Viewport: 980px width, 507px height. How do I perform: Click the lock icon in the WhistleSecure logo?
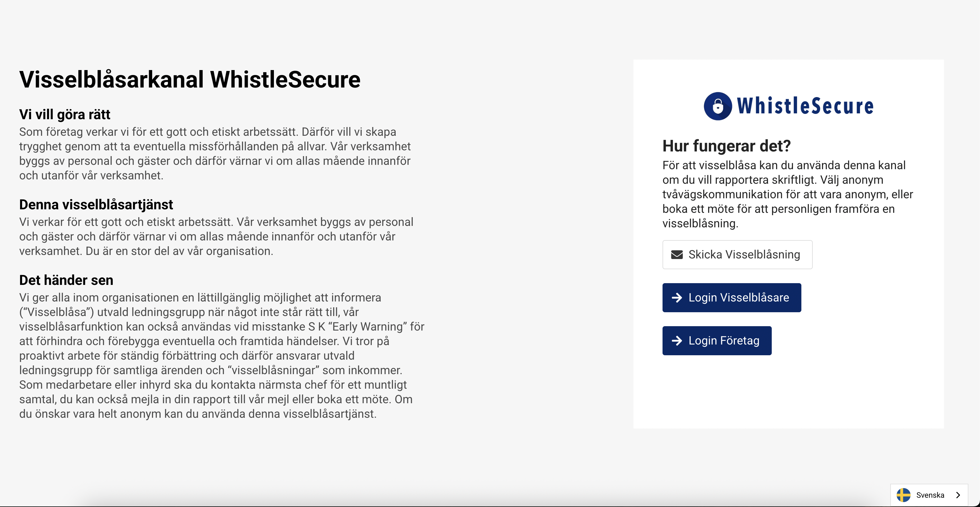[717, 106]
